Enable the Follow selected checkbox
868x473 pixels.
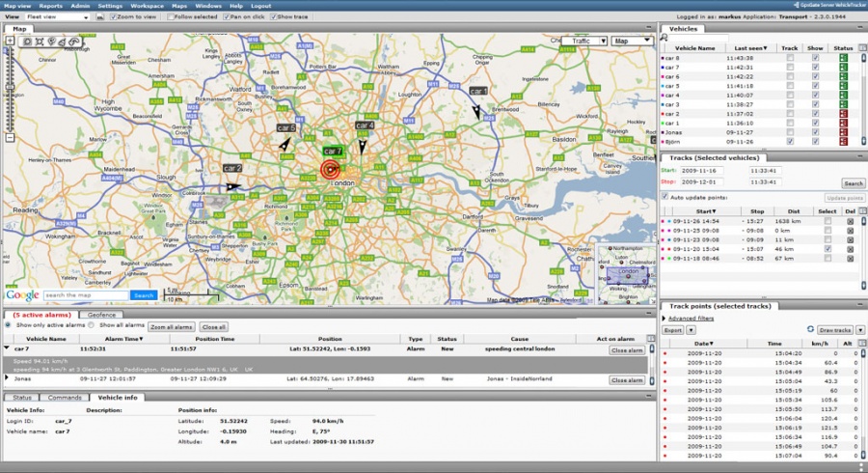171,17
